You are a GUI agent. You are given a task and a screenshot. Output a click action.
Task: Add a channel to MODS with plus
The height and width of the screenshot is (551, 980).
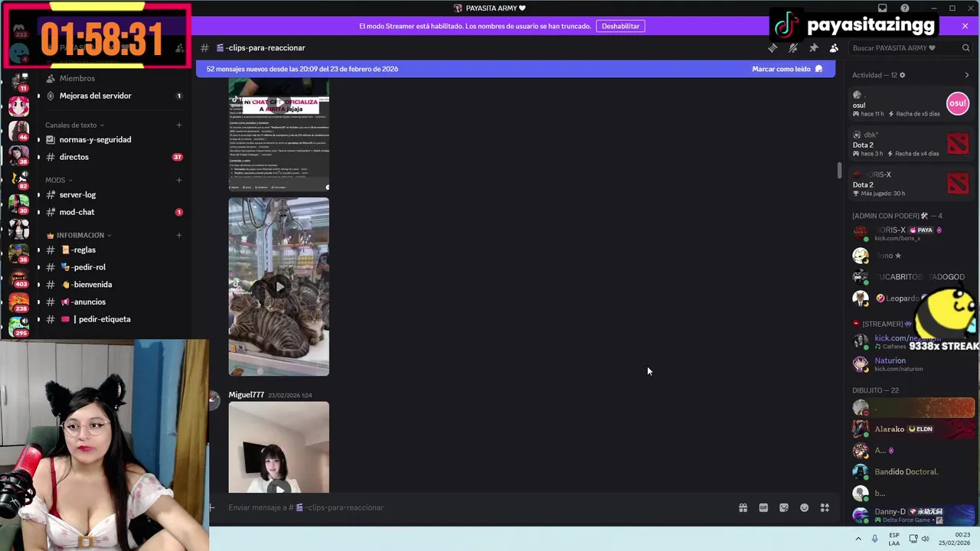[x=179, y=180]
